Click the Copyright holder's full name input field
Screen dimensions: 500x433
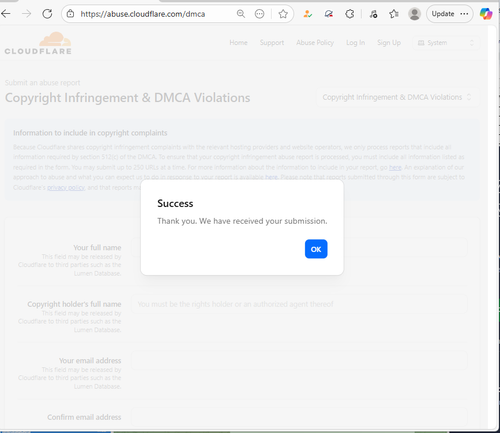coord(299,304)
